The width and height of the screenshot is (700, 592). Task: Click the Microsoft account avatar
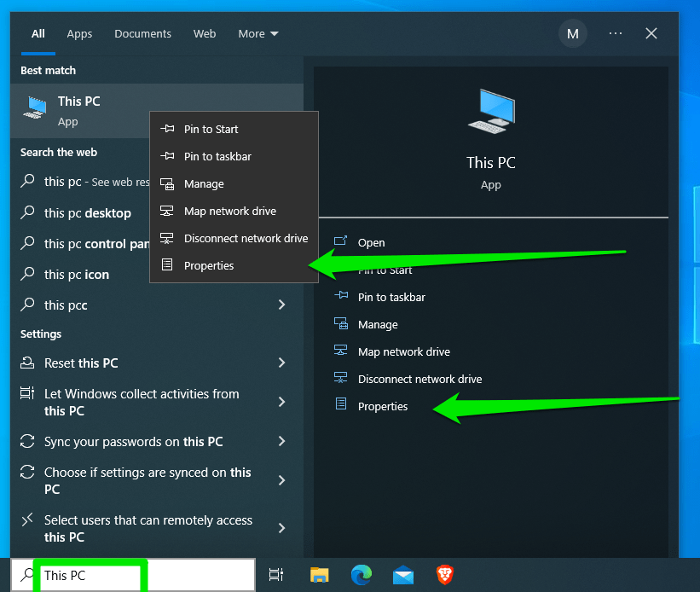coord(572,33)
